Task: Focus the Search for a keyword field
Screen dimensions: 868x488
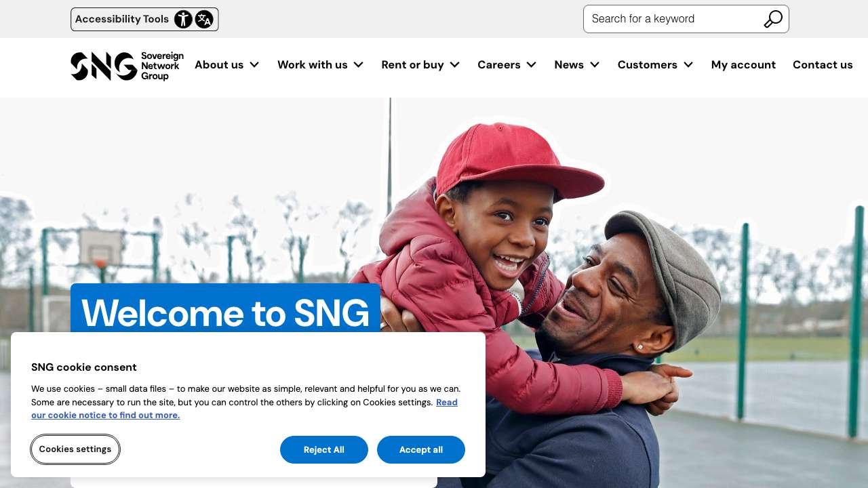Action: (x=671, y=19)
